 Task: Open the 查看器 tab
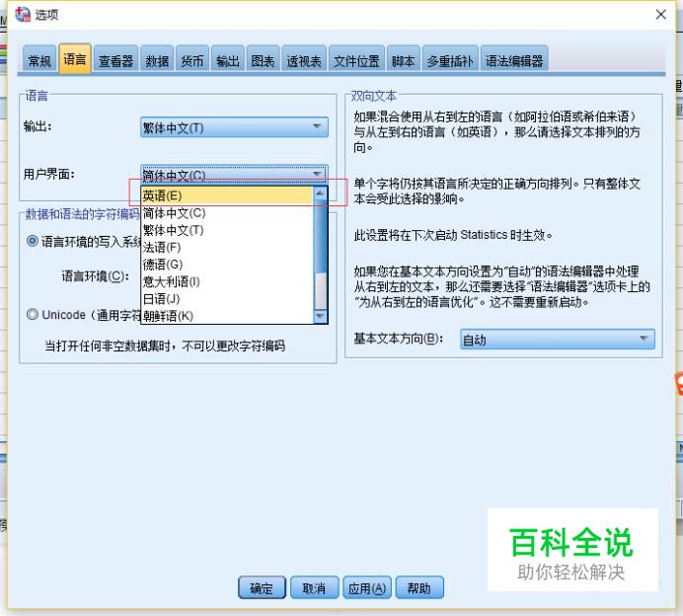coord(115,60)
